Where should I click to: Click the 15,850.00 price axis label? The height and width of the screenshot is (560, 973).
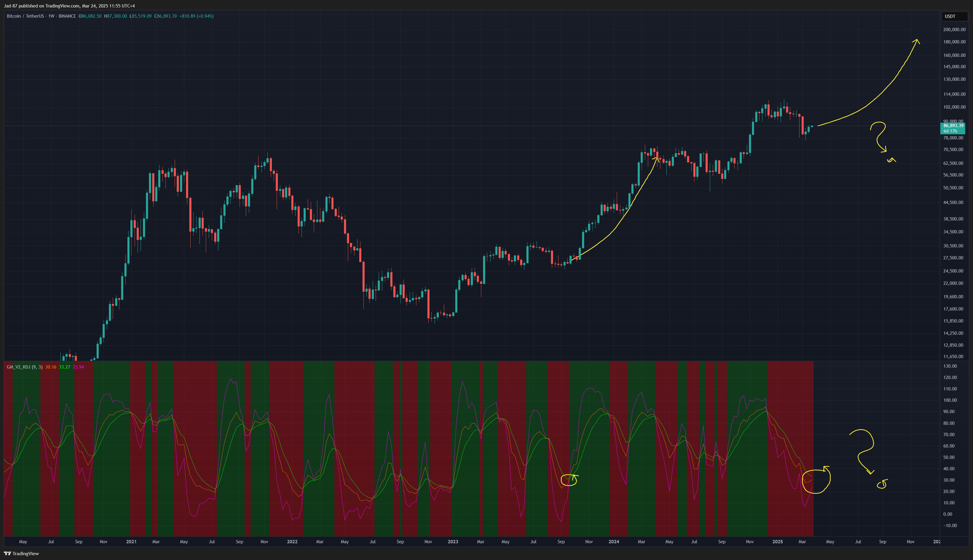point(953,321)
